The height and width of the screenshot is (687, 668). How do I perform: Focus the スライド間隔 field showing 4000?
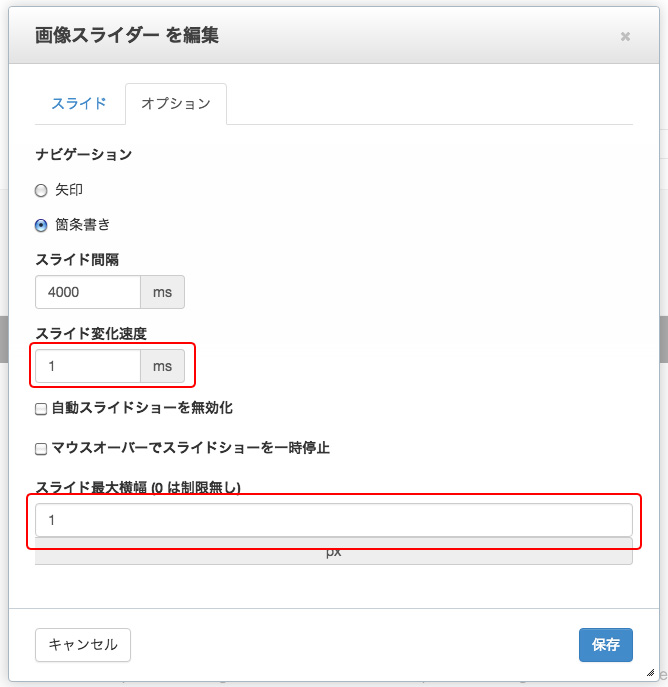[88, 292]
